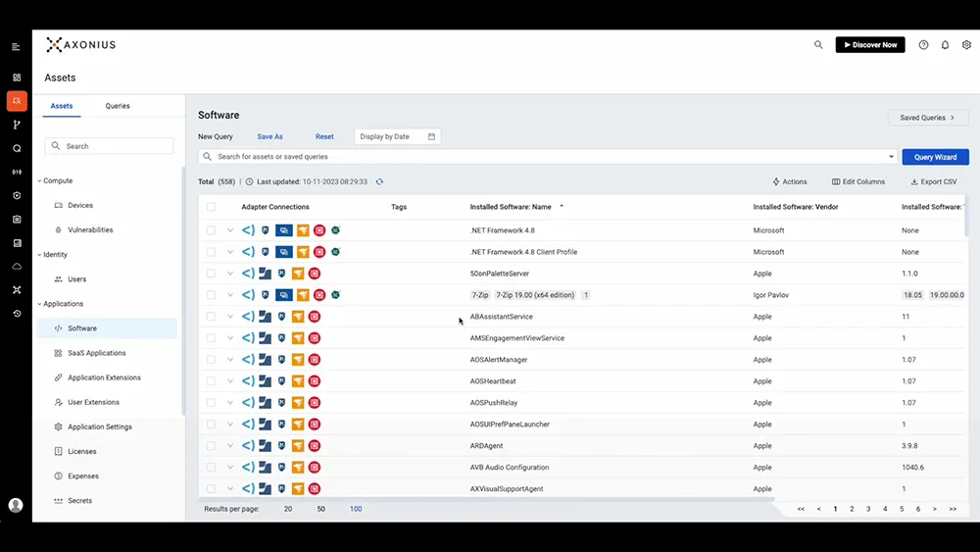
Task: Click the horizontal scrollbar below the table
Action: tap(490, 499)
